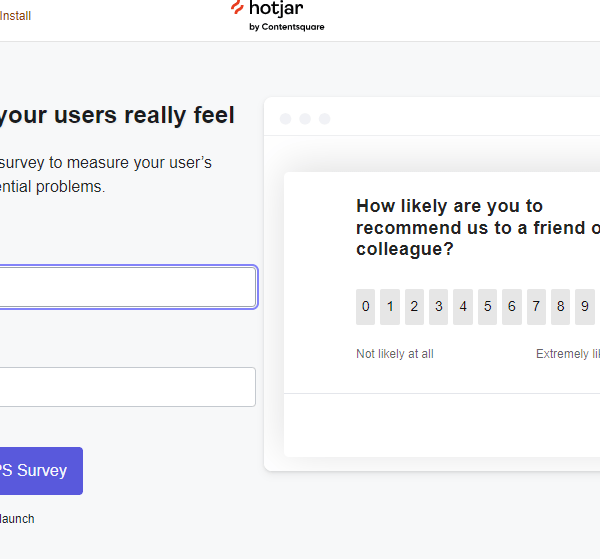
Task: Click the second empty input field
Action: [x=128, y=387]
